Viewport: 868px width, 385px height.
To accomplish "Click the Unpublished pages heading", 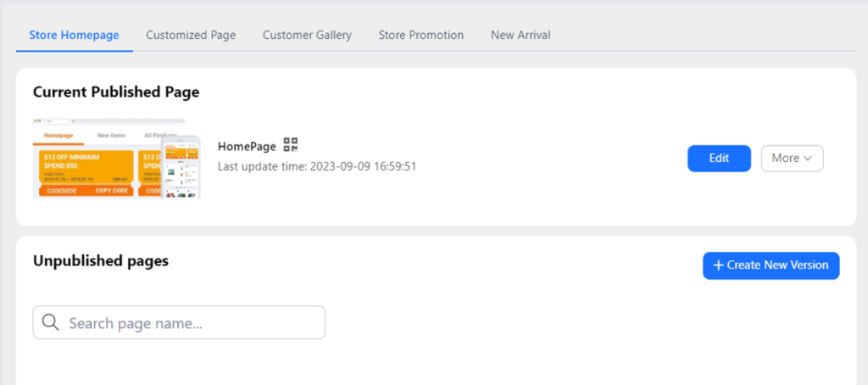I will pos(101,261).
